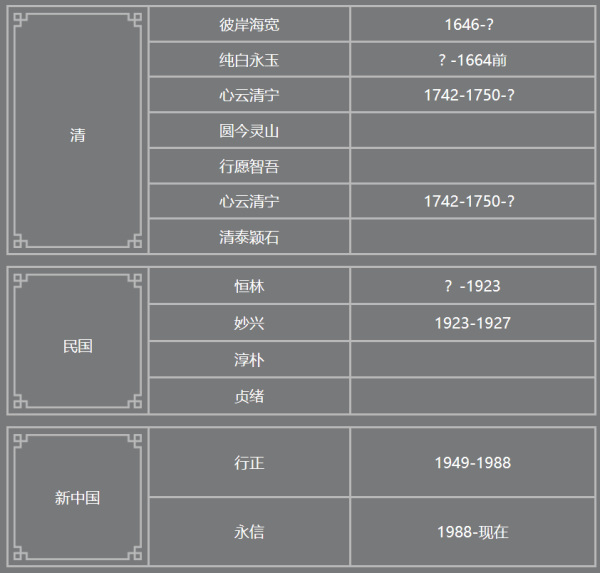
Task: Select the name 贞绪
Action: pyautogui.click(x=249, y=396)
